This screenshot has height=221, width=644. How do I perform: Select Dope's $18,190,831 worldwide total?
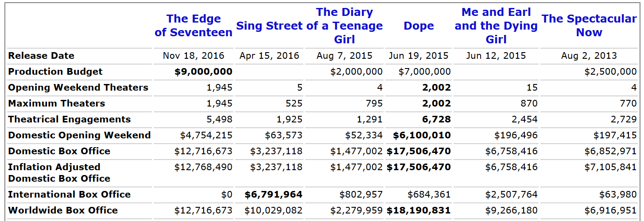[x=419, y=210]
